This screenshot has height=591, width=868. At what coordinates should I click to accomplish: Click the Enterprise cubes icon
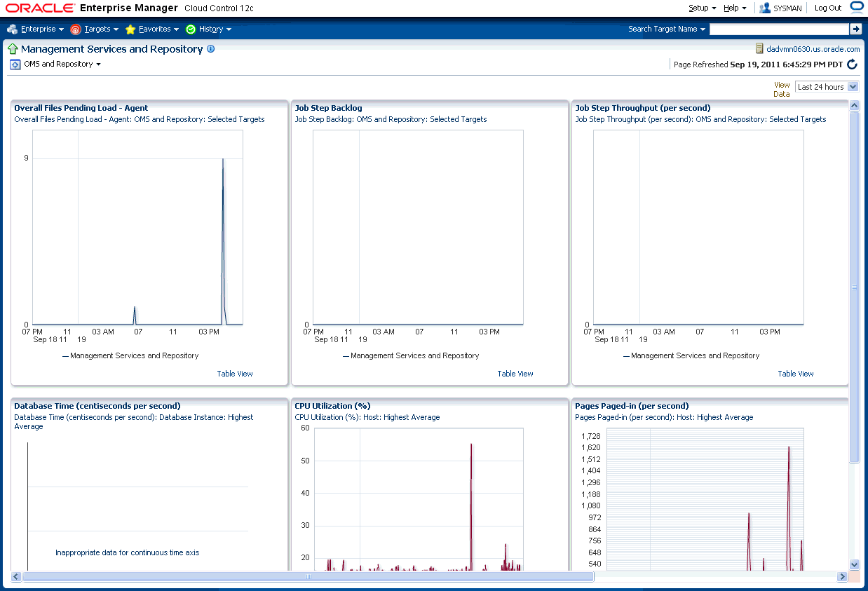12,29
